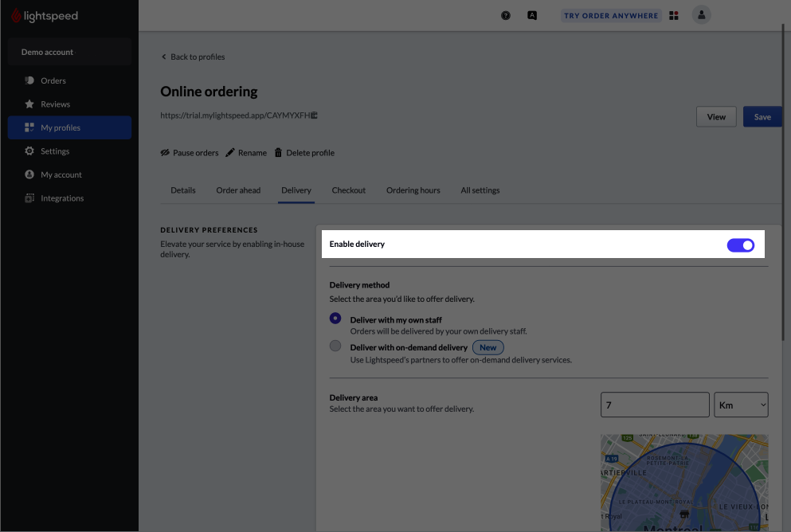Click the store marker on the map

pos(684,514)
